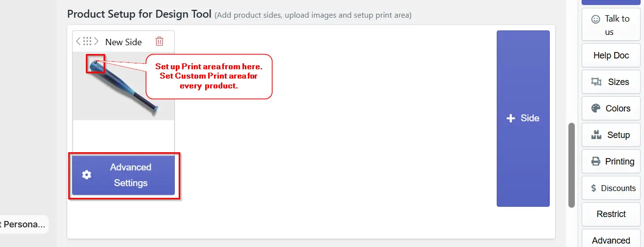The width and height of the screenshot is (644, 247).
Task: Delete New Side with the trash icon
Action: [159, 41]
